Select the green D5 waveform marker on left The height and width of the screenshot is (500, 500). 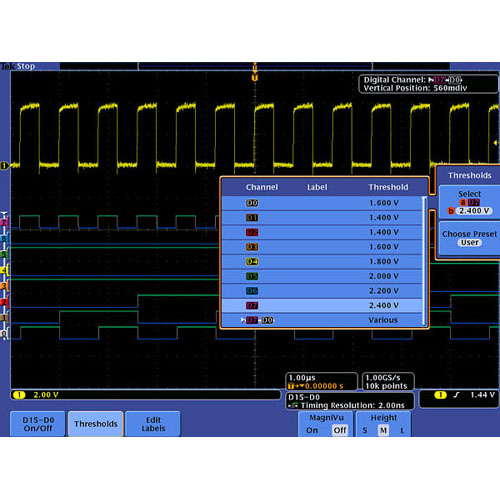point(4,254)
